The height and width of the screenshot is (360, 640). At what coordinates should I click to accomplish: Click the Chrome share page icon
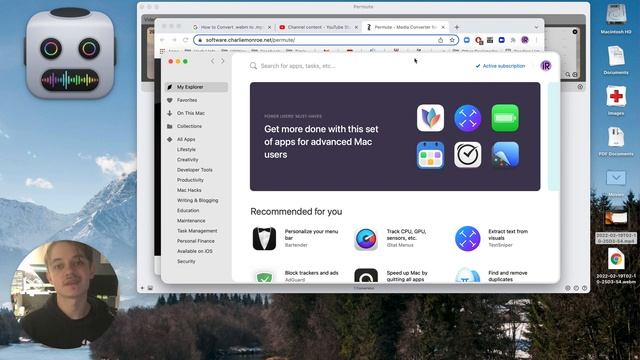[x=440, y=40]
